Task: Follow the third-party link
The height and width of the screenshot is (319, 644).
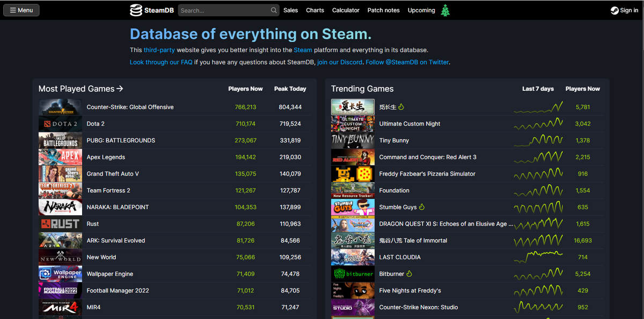Action: (x=159, y=50)
